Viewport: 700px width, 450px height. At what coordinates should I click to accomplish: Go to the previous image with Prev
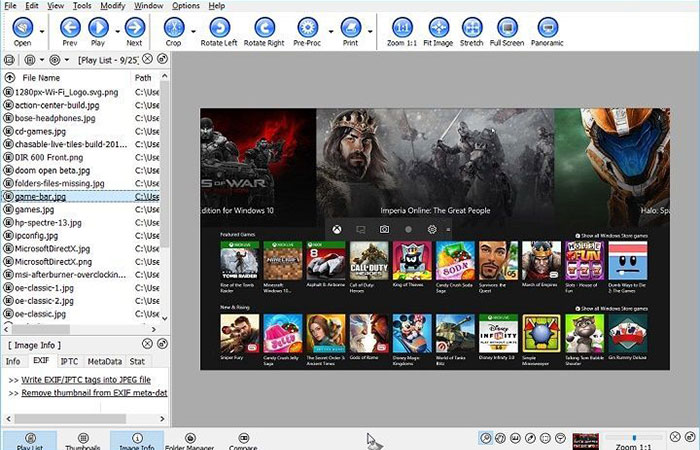click(x=70, y=28)
